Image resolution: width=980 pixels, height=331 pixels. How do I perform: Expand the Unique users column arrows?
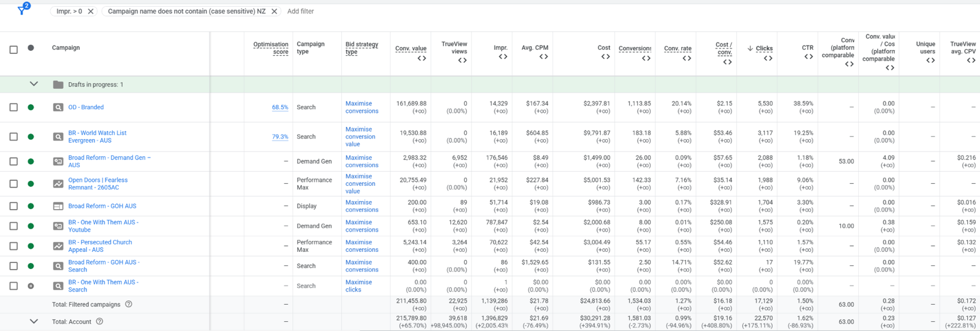[x=930, y=60]
